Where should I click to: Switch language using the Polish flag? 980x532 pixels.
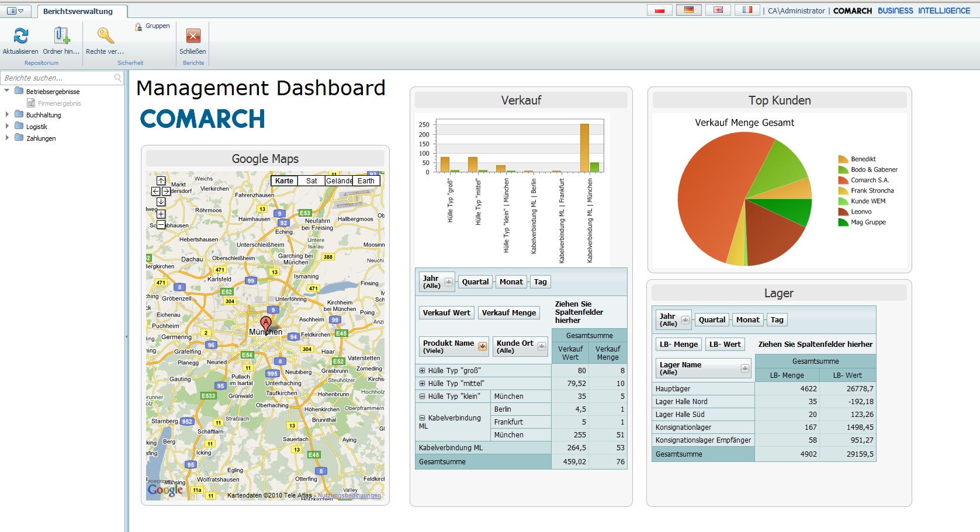(660, 10)
